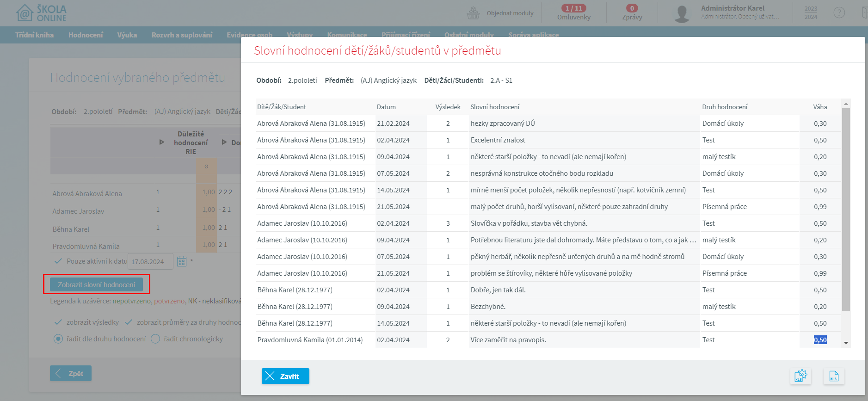The width and height of the screenshot is (868, 401).
Task: Open XLS export with settings gear icon
Action: click(x=800, y=376)
